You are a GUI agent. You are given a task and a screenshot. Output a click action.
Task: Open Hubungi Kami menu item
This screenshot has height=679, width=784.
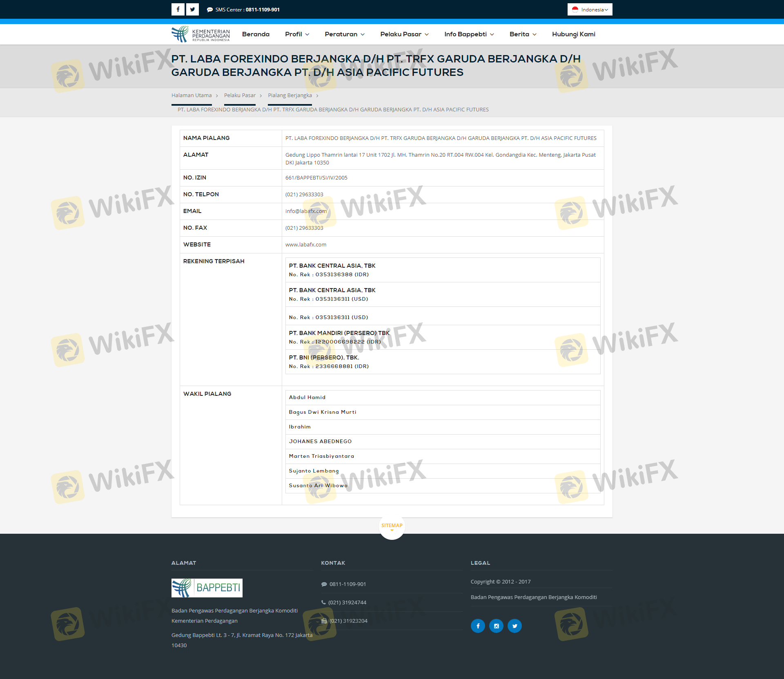[x=573, y=34]
